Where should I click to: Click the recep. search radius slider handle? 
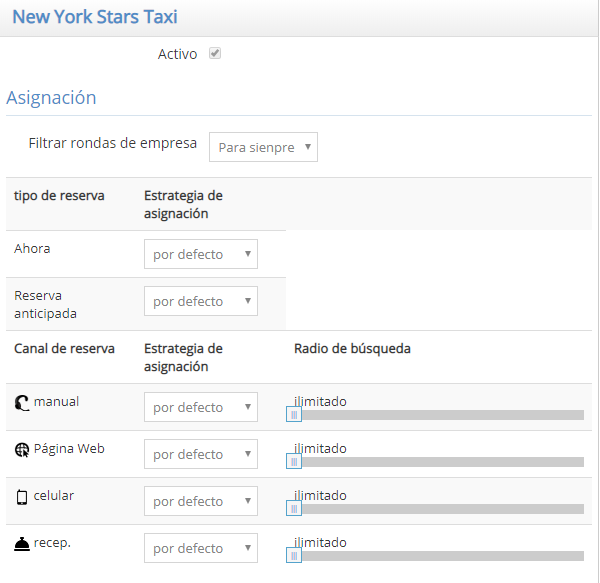294,556
